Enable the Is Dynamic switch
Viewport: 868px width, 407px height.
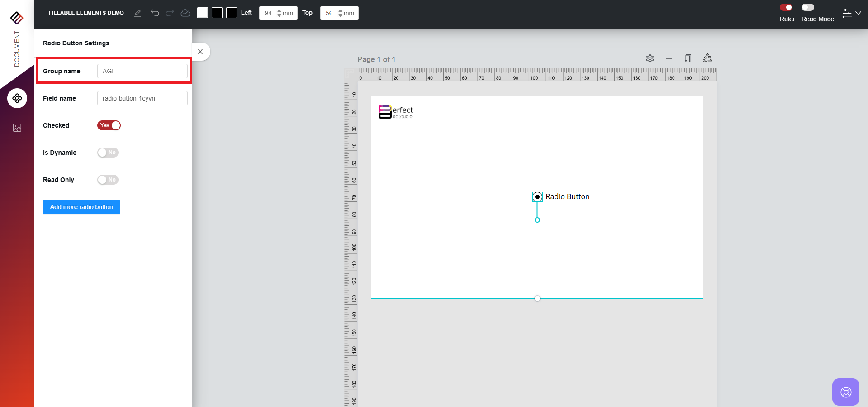(108, 153)
